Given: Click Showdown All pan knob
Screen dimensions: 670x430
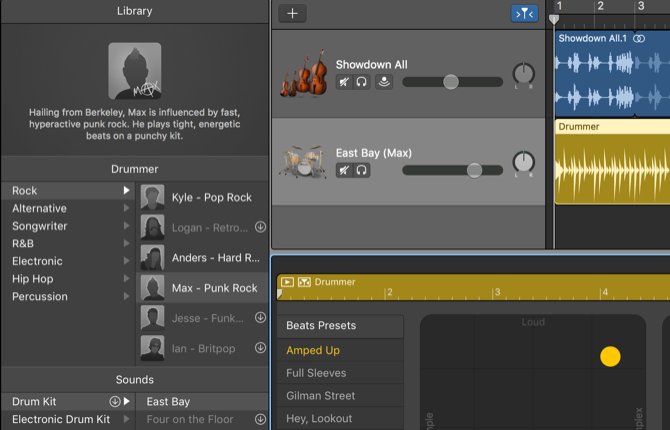Looking at the screenshot, I should (x=523, y=74).
